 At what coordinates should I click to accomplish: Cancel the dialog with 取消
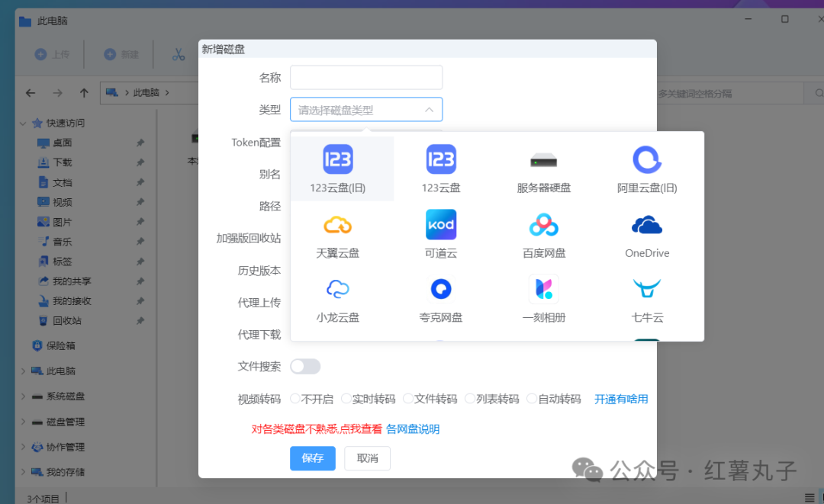[367, 458]
